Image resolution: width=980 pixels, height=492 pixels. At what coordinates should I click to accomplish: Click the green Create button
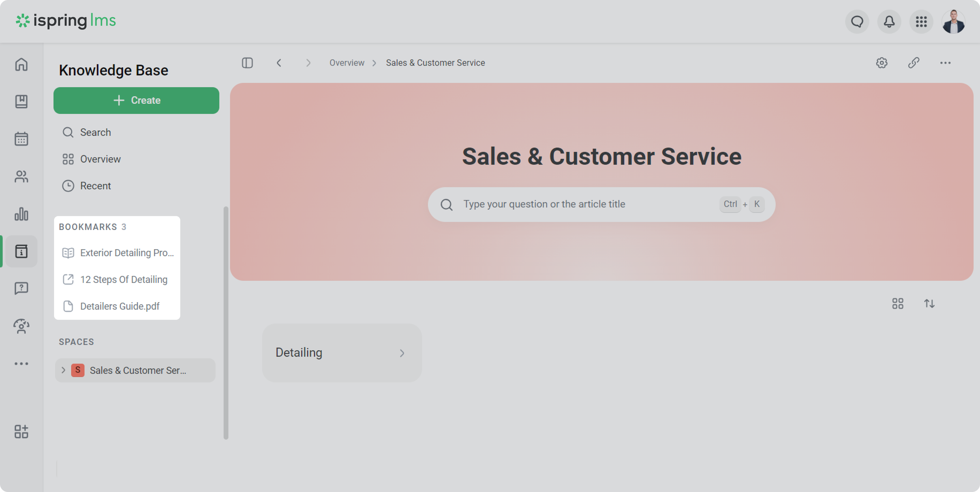click(x=136, y=100)
